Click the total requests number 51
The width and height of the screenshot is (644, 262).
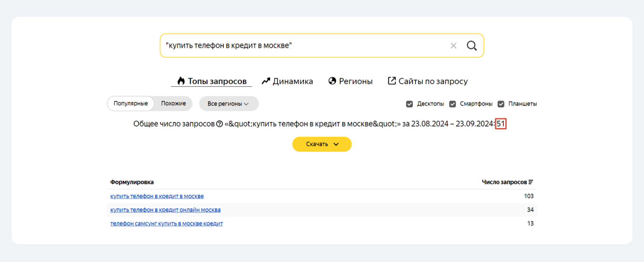pyautogui.click(x=501, y=124)
